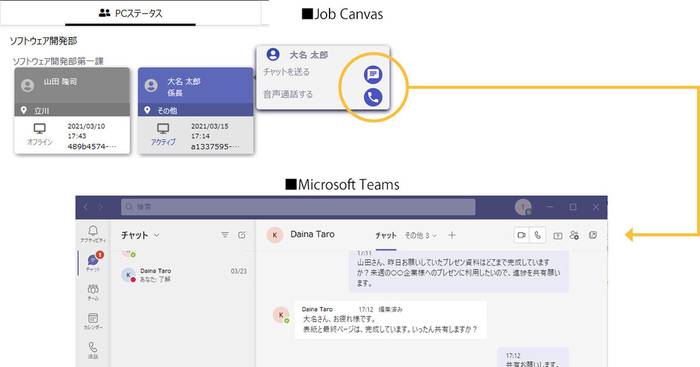Open Calendar in Teams sidebar
This screenshot has height=367, width=700.
[x=93, y=321]
